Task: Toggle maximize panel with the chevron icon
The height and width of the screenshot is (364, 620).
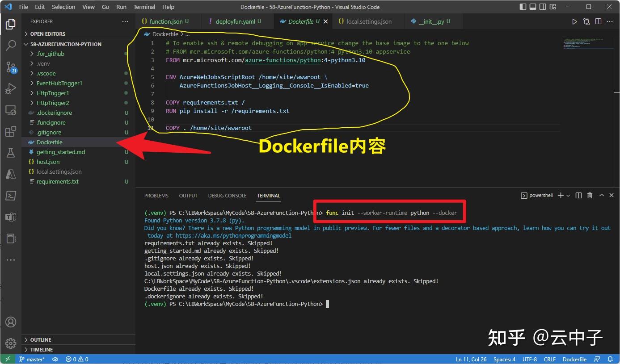Action: click(601, 195)
